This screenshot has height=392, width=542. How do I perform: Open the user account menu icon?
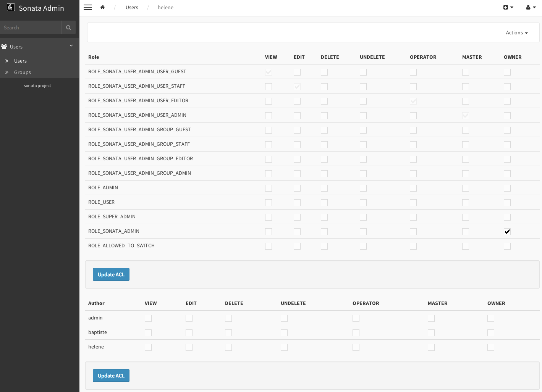coord(530,7)
